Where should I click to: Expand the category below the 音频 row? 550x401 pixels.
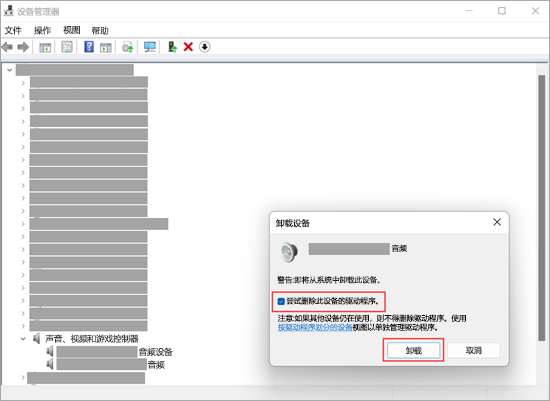tap(23, 377)
